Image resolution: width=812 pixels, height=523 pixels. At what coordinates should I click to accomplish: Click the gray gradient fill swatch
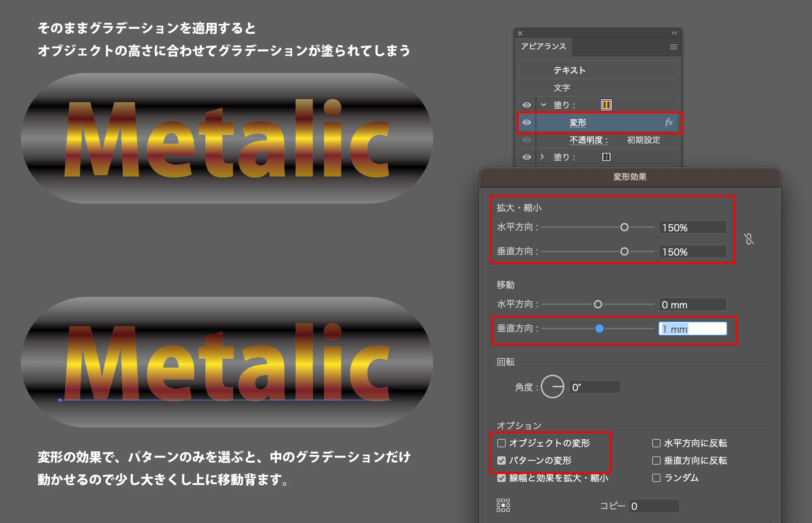(x=606, y=157)
